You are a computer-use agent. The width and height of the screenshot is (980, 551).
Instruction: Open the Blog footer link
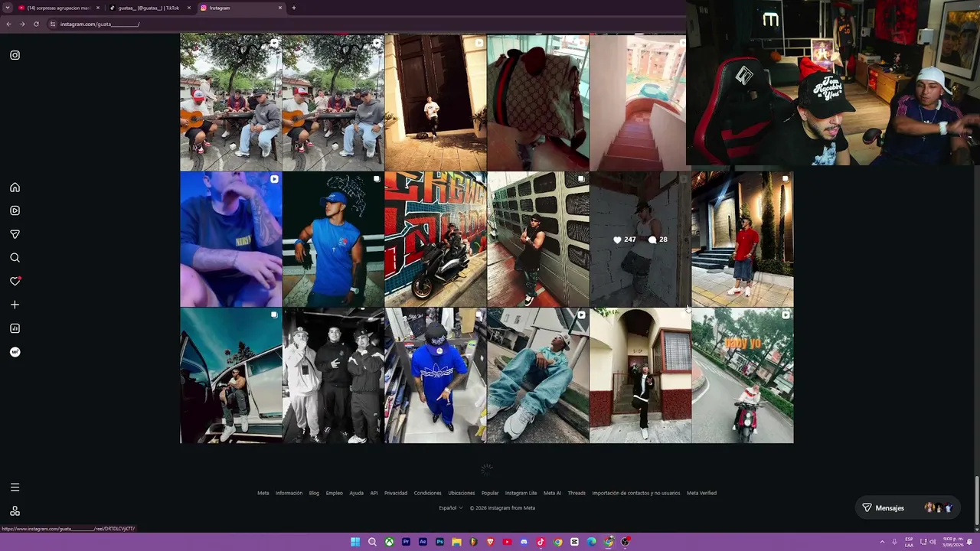point(314,493)
